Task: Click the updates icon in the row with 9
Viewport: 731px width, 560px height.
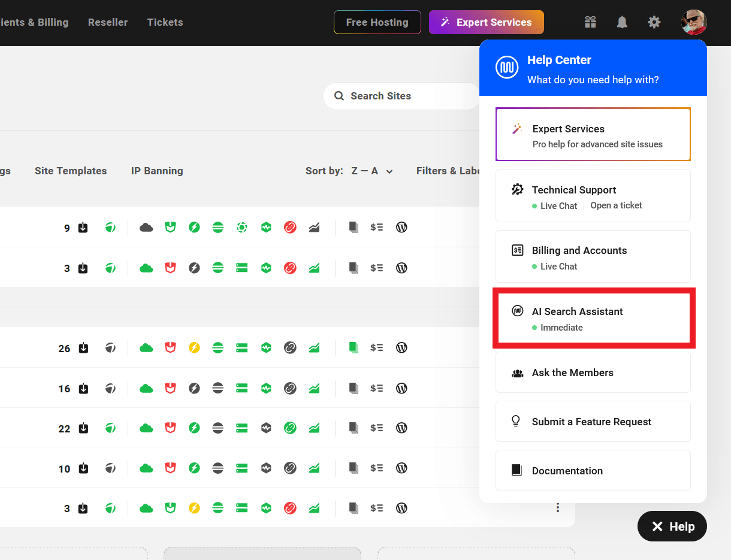Action: (x=83, y=228)
